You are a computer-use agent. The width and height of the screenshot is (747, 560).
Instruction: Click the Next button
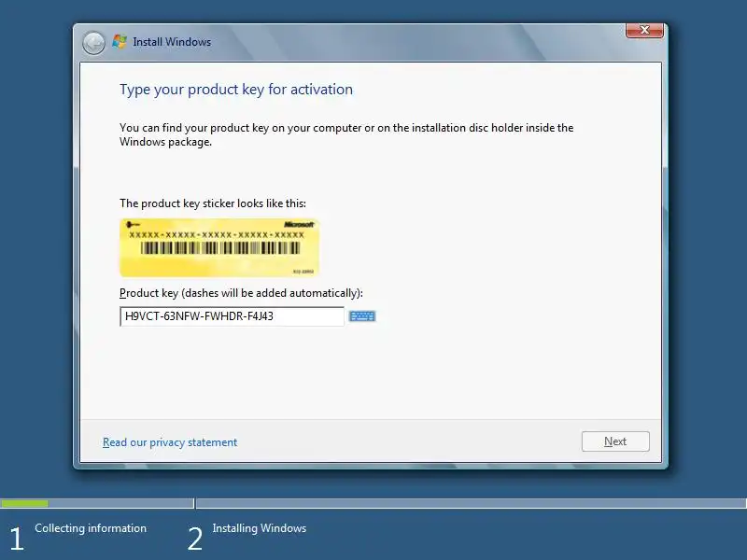pos(615,441)
